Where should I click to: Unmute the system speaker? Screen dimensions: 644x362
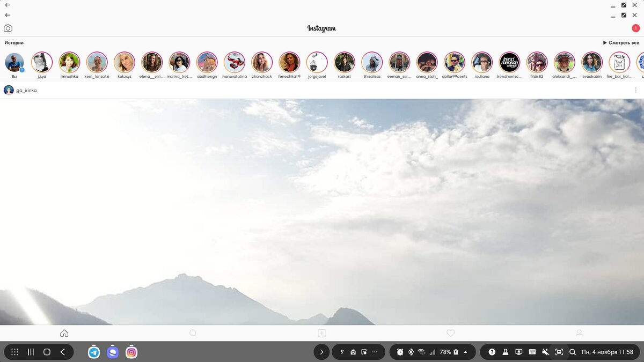(x=545, y=352)
